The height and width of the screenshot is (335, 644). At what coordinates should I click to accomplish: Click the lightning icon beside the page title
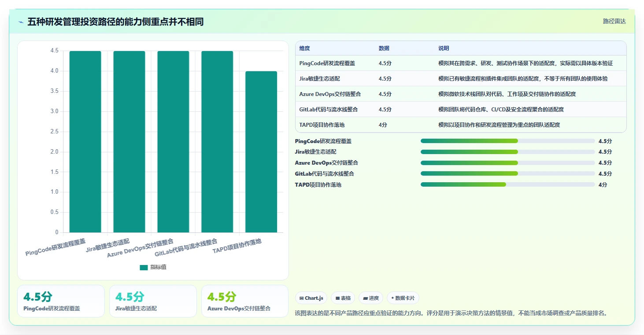[21, 22]
